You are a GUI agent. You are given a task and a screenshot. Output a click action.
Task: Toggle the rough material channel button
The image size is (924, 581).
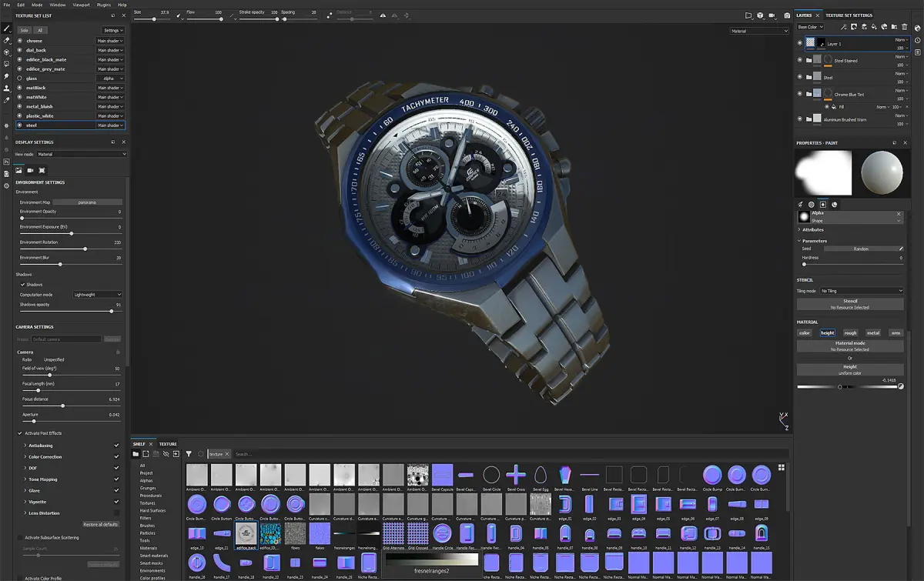click(x=850, y=333)
